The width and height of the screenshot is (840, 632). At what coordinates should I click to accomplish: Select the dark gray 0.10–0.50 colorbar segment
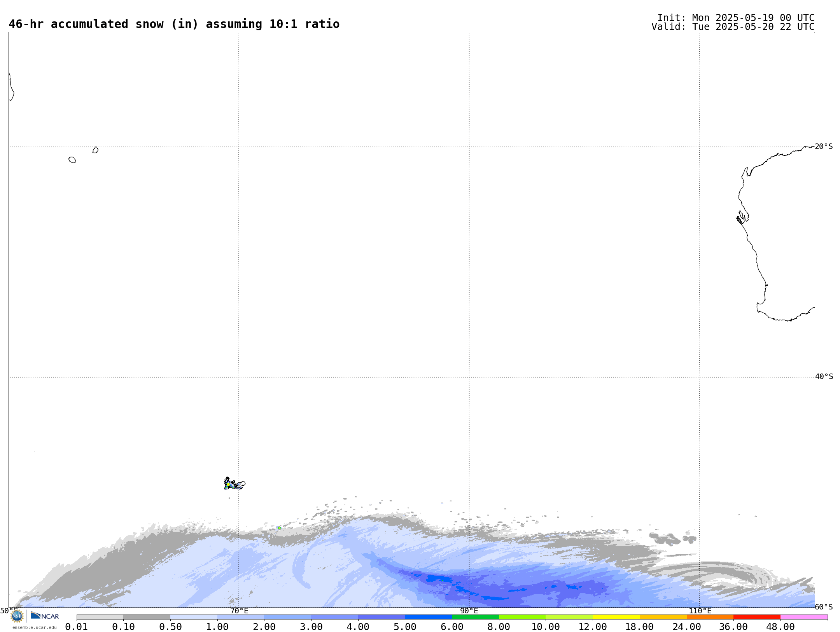click(147, 617)
